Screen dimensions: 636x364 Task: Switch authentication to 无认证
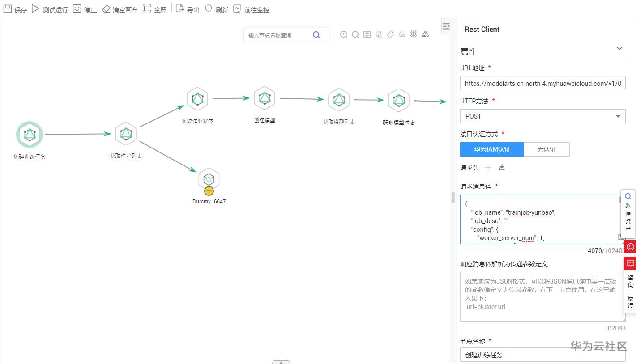click(x=546, y=149)
